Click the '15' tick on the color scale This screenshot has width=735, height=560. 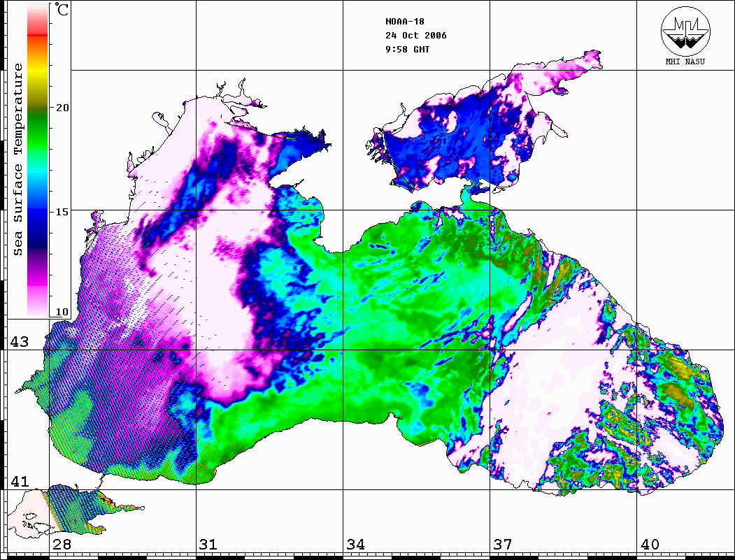(x=62, y=211)
